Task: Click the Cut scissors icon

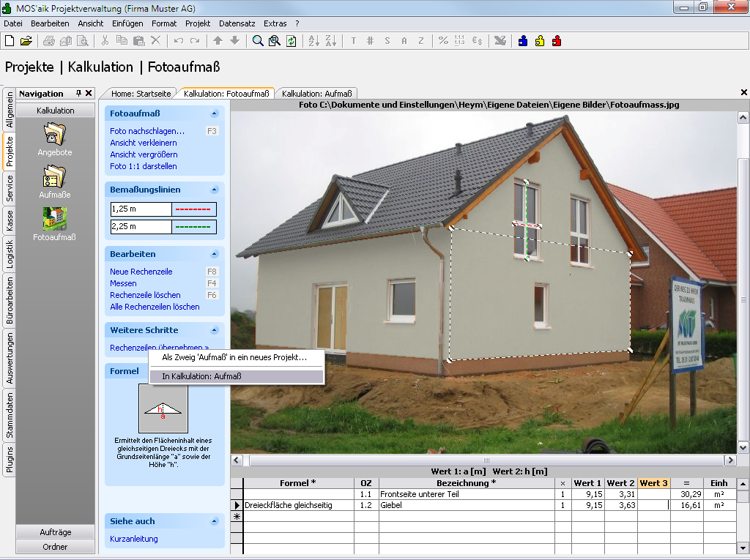Action: pos(105,41)
